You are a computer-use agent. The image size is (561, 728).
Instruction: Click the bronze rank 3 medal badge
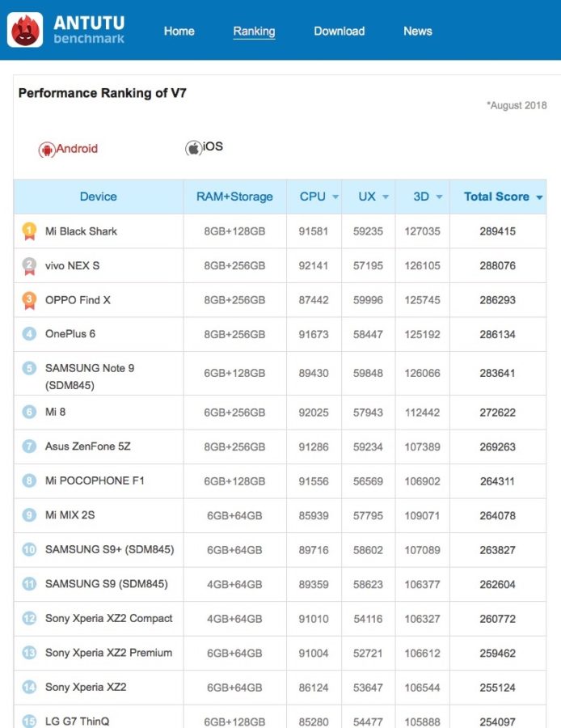tap(29, 300)
